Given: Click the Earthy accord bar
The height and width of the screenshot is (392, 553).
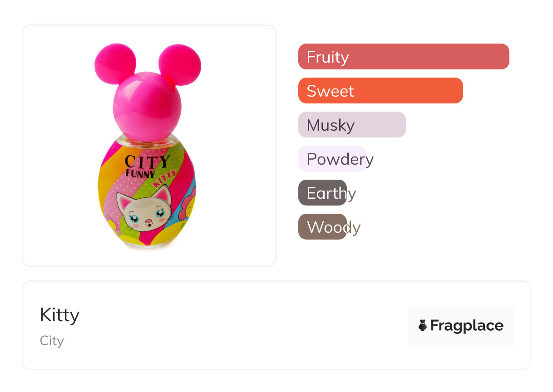Looking at the screenshot, I should coord(322,193).
